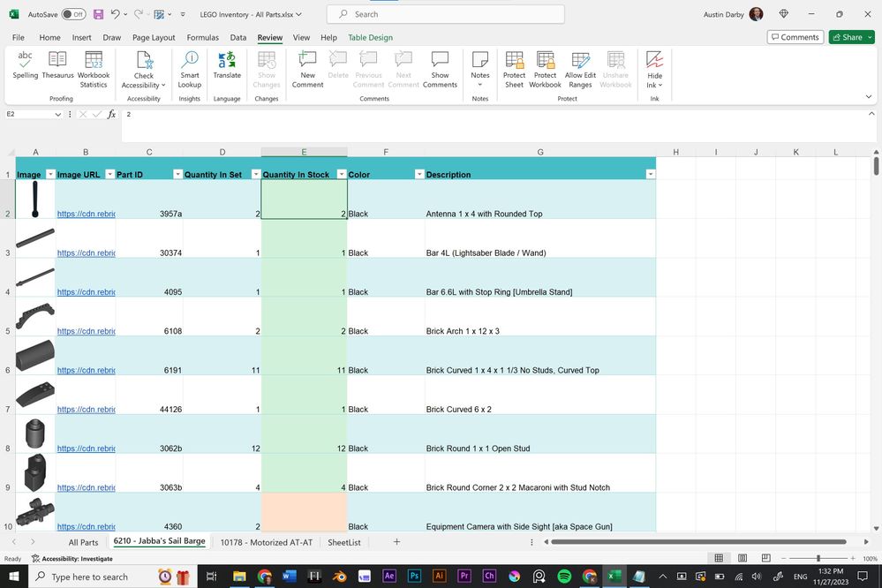Open the image URL link in row 2

pos(86,214)
